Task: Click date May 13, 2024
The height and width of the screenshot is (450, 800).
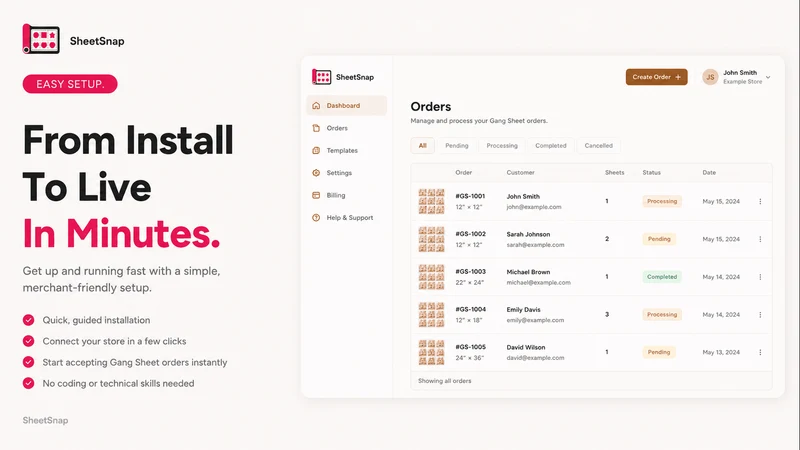Action: coord(721,353)
